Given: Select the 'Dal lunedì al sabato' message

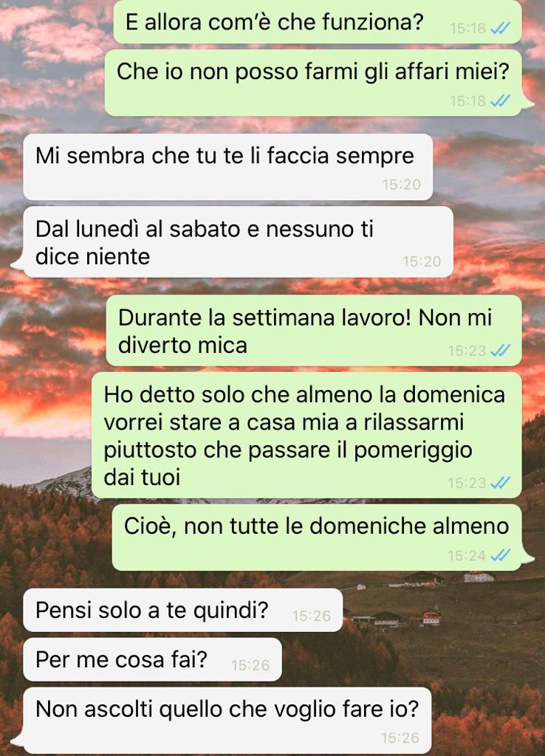Looking at the screenshot, I should [x=239, y=242].
